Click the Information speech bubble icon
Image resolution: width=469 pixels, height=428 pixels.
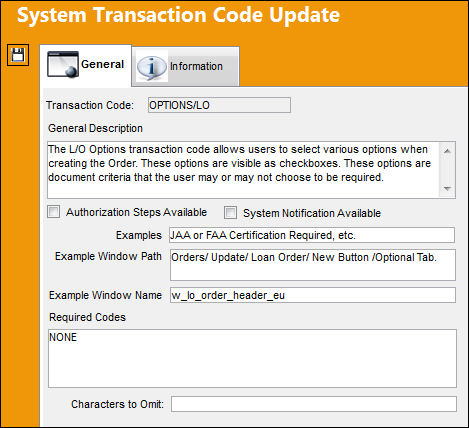151,66
